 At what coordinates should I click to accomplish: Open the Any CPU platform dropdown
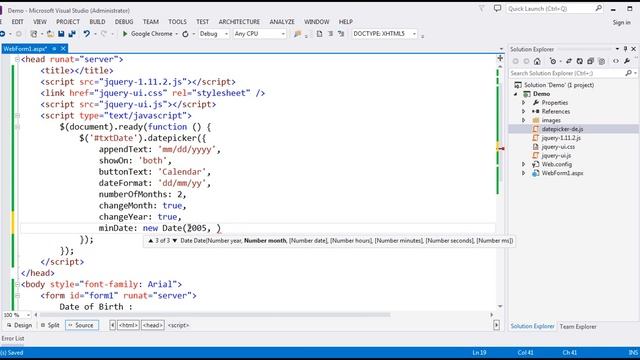point(283,34)
